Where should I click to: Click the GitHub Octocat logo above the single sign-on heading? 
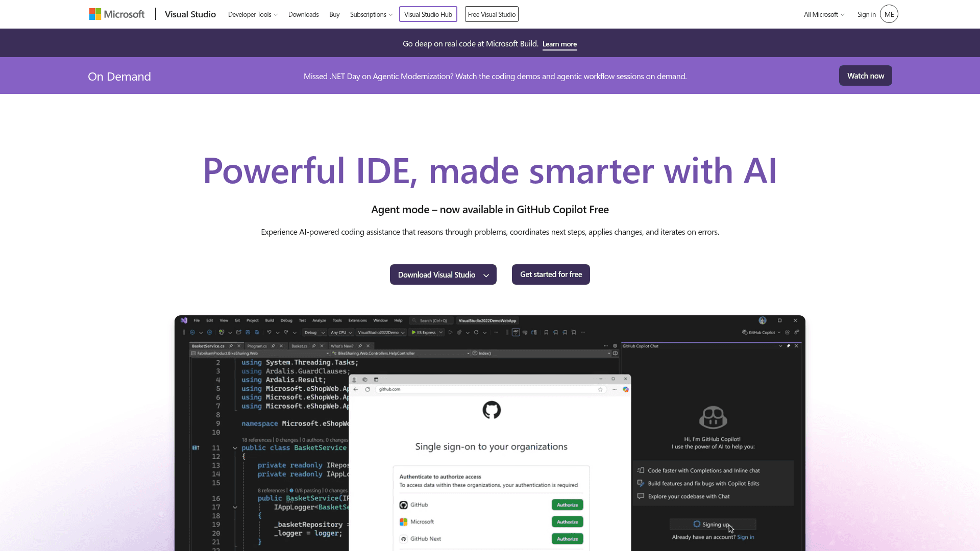(x=492, y=410)
